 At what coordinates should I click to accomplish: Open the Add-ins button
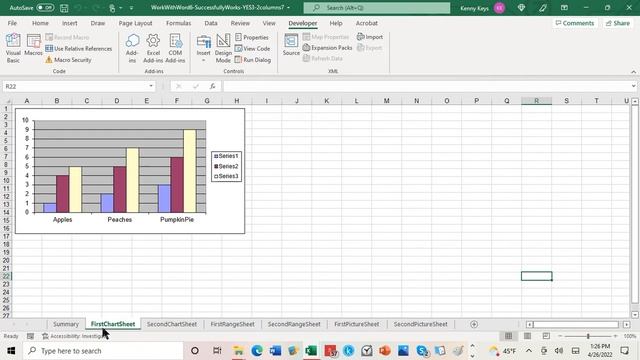[x=132, y=48]
